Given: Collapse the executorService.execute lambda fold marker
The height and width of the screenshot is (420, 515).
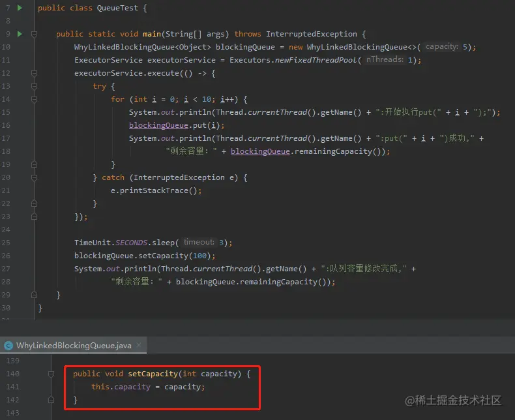Looking at the screenshot, I should 34,73.
